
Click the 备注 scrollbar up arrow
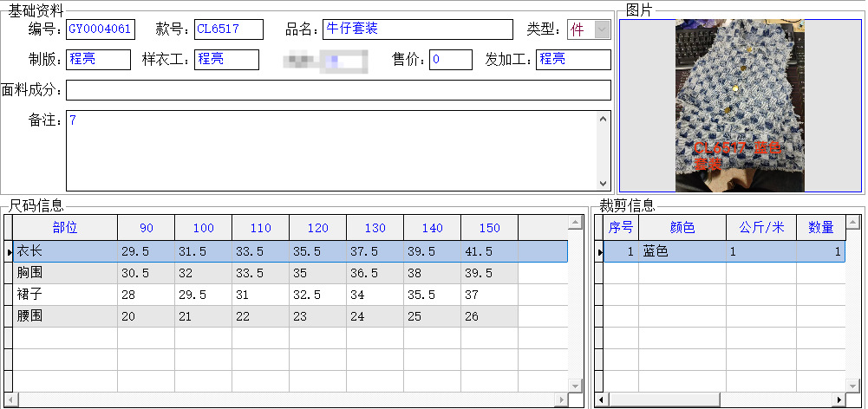(604, 118)
